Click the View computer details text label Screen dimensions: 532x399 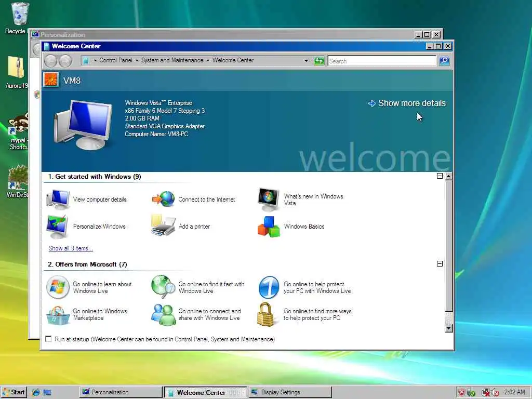(x=100, y=199)
